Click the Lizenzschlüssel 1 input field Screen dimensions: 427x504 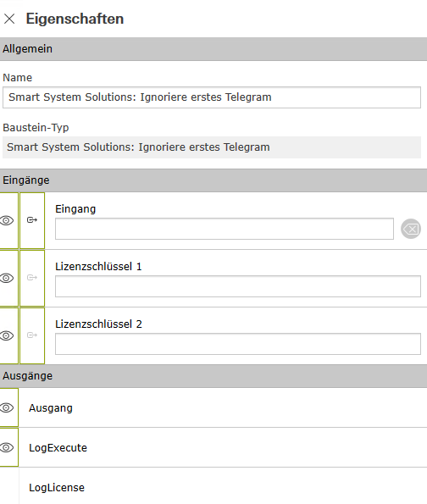pyautogui.click(x=237, y=286)
